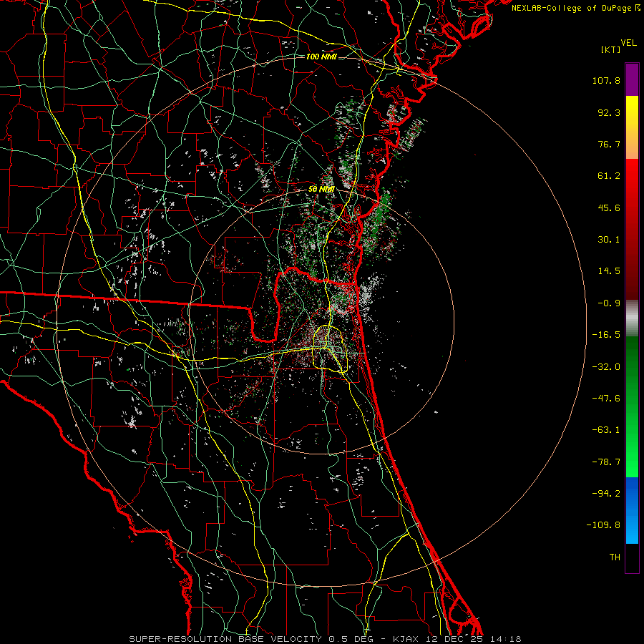This screenshot has width=644, height=644.
Task: Select the -0.9 scale value
Action: point(609,303)
